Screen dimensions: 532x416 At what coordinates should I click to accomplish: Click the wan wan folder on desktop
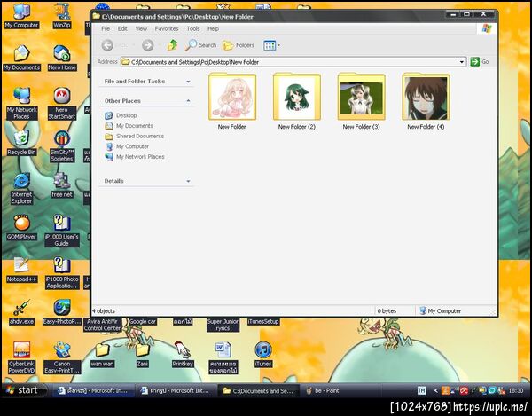(102, 355)
